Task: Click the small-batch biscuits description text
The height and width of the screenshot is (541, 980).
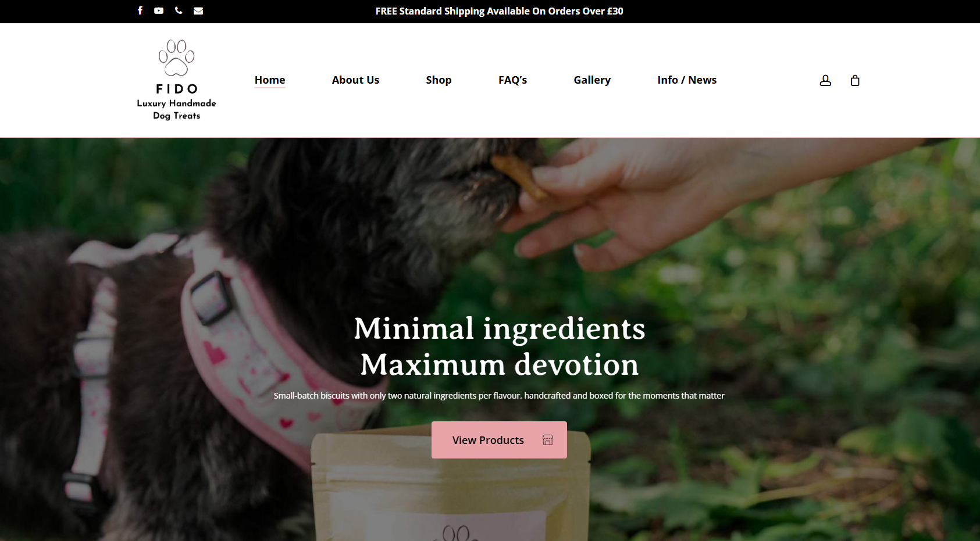Action: pyautogui.click(x=499, y=396)
